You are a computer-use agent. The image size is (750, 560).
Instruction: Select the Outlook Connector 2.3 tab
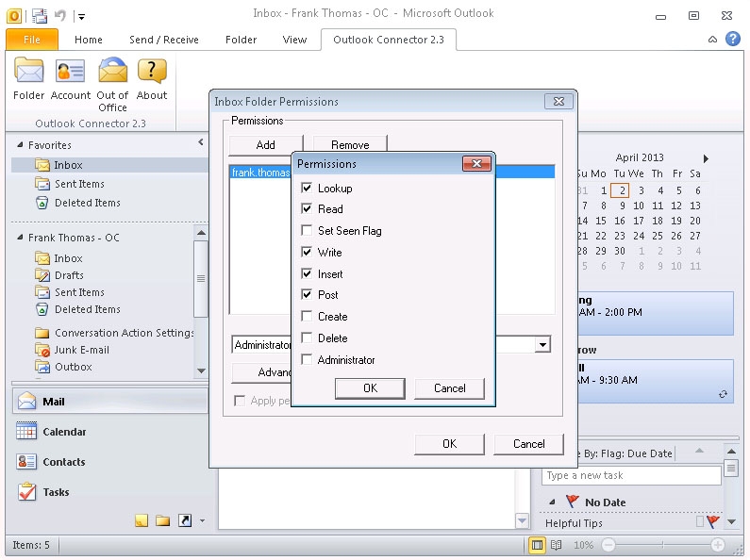(389, 40)
